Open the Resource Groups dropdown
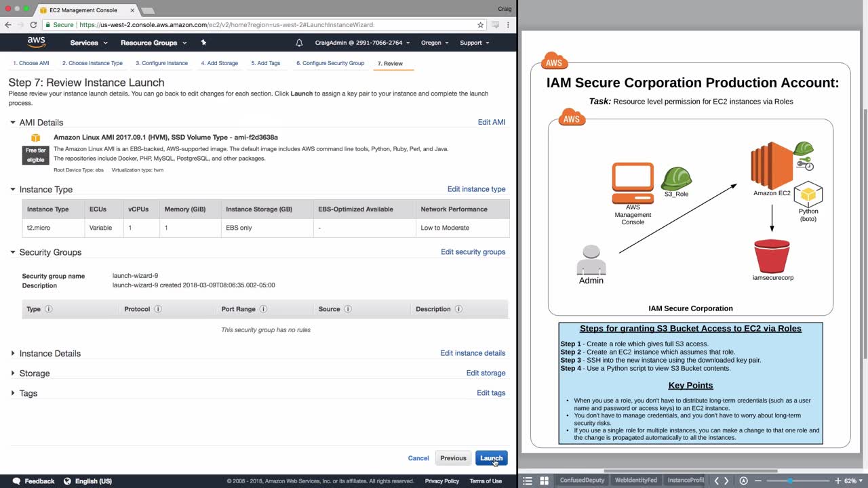The image size is (868, 488). tap(153, 43)
